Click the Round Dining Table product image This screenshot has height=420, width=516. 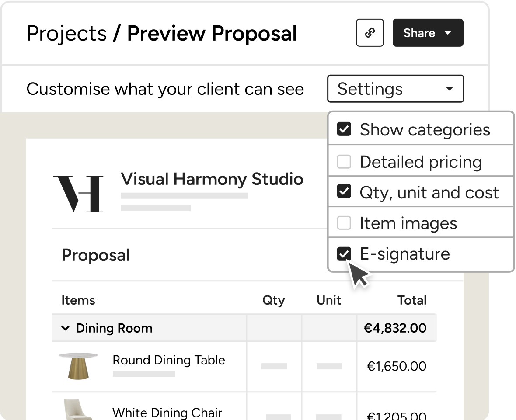click(x=78, y=366)
